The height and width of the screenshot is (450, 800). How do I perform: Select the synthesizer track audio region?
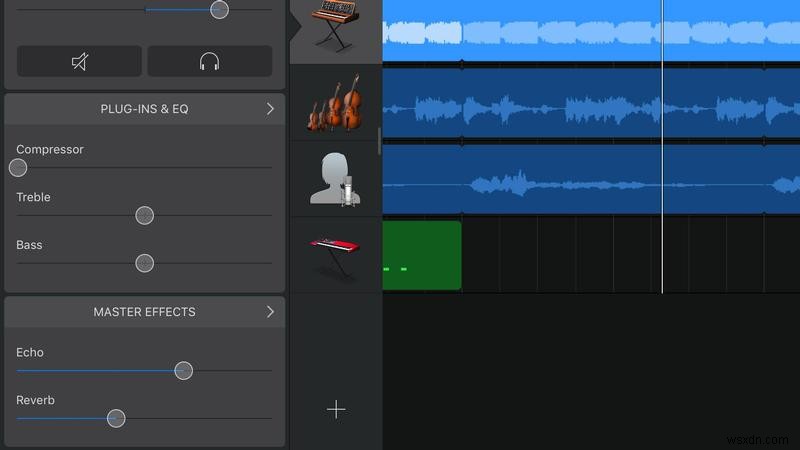(x=591, y=31)
